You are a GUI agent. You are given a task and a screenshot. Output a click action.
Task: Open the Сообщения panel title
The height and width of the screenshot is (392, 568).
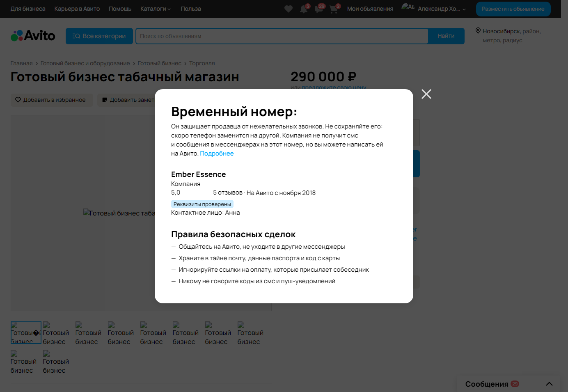coord(487,384)
